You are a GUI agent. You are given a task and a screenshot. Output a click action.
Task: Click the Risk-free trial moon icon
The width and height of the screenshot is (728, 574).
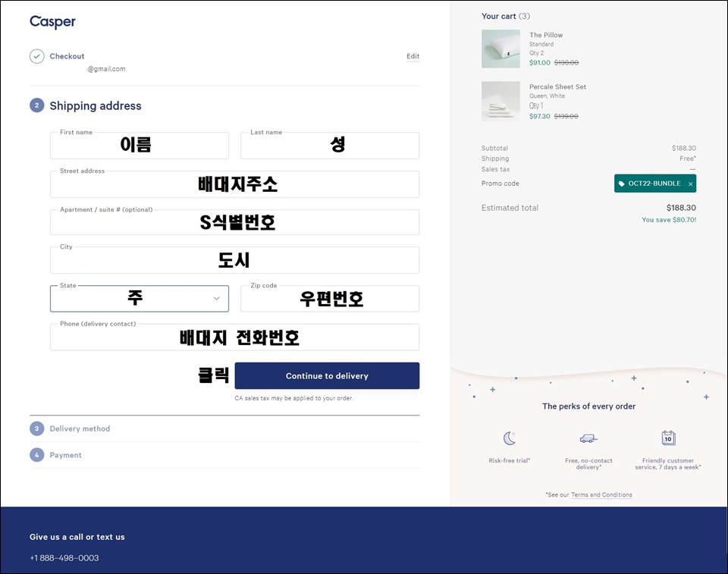click(x=510, y=438)
